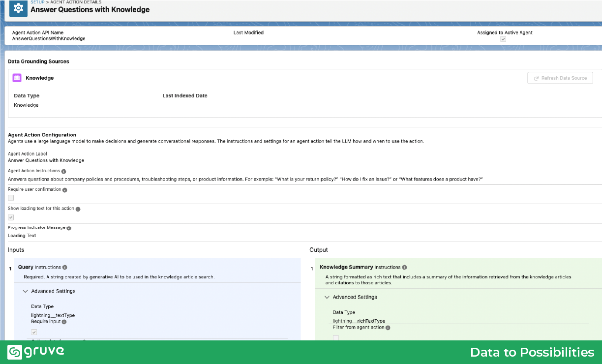The image size is (602, 364).
Task: Click info icon next to Require user confirmation
Action: coord(65,190)
